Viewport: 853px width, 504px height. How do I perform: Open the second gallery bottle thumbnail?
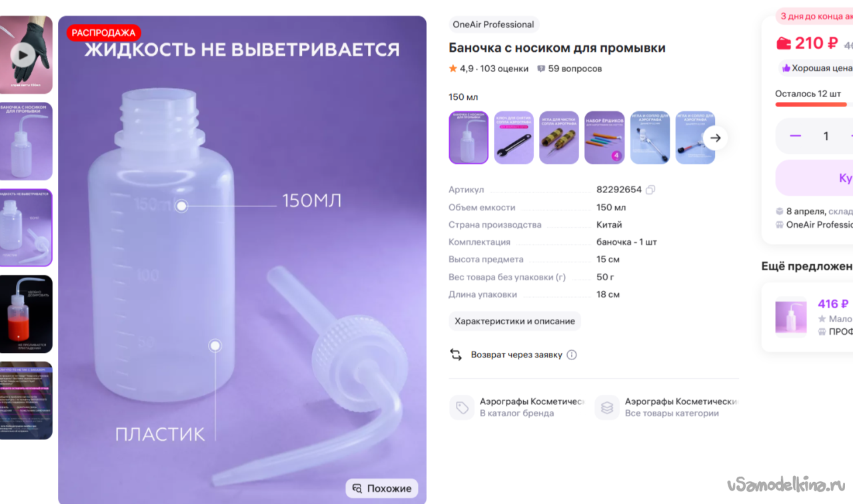coord(26,140)
